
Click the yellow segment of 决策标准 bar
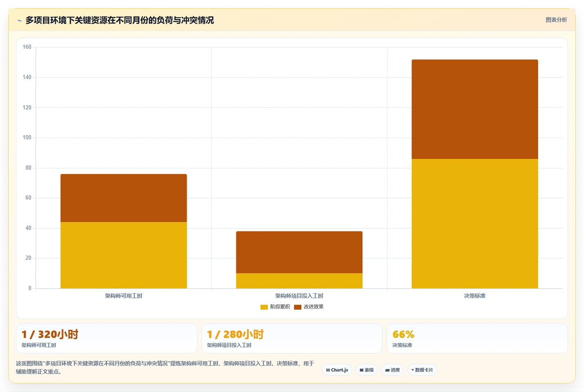(x=475, y=224)
